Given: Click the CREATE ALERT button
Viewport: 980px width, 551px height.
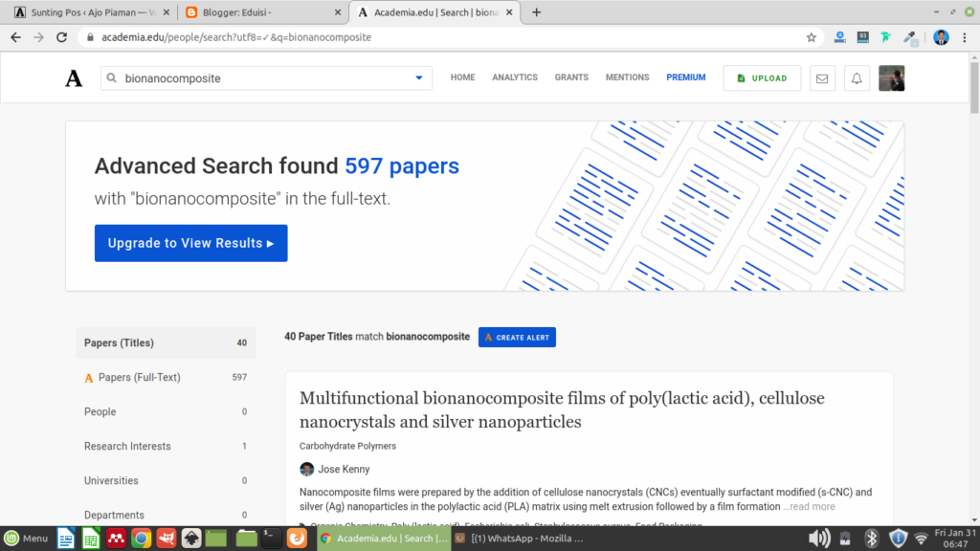Looking at the screenshot, I should pos(517,338).
